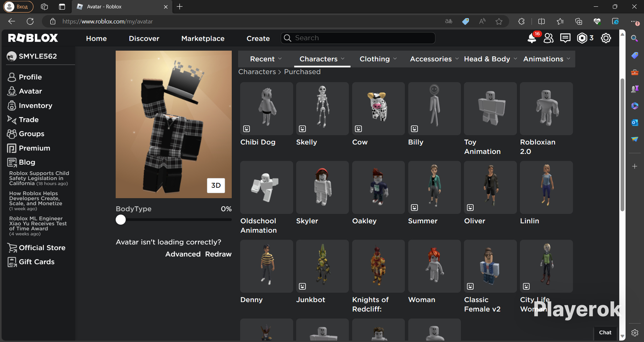Open the translate icon in address bar

pos(449,22)
